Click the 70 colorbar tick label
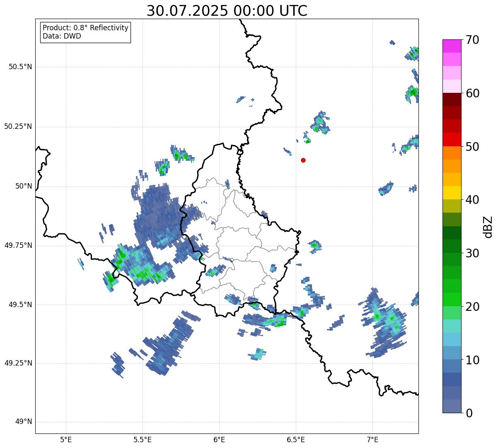 coord(472,40)
